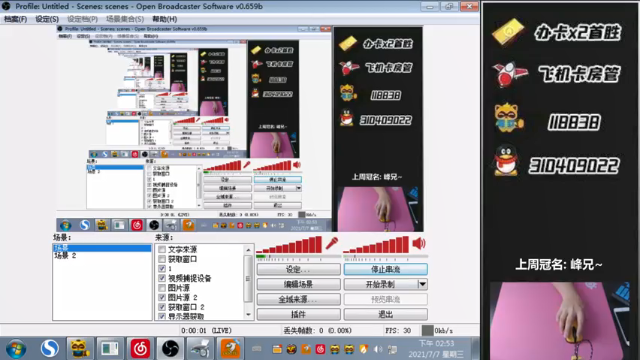The width and height of the screenshot is (640, 360).
Task: Uncheck the 获取窗口 2 source
Action: coord(162,307)
